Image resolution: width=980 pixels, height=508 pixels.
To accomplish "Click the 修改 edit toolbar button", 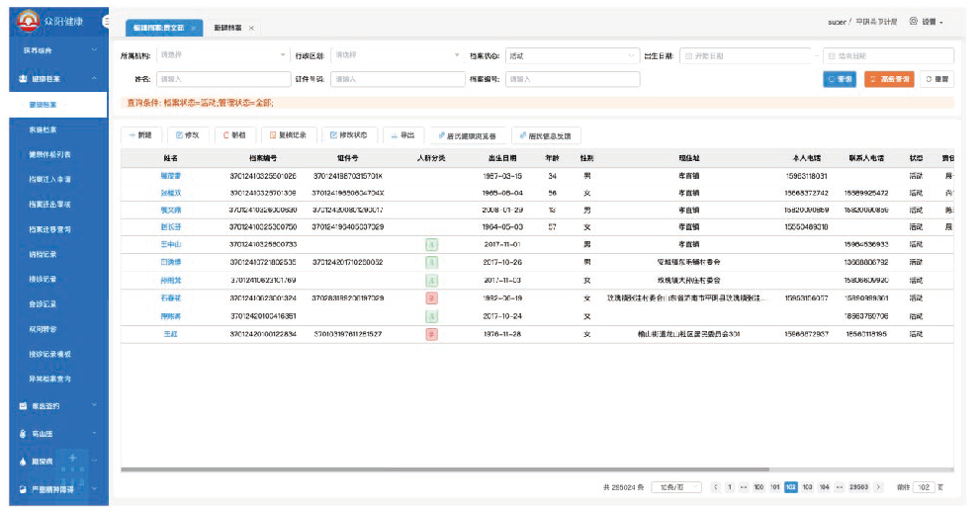I will pyautogui.click(x=187, y=134).
